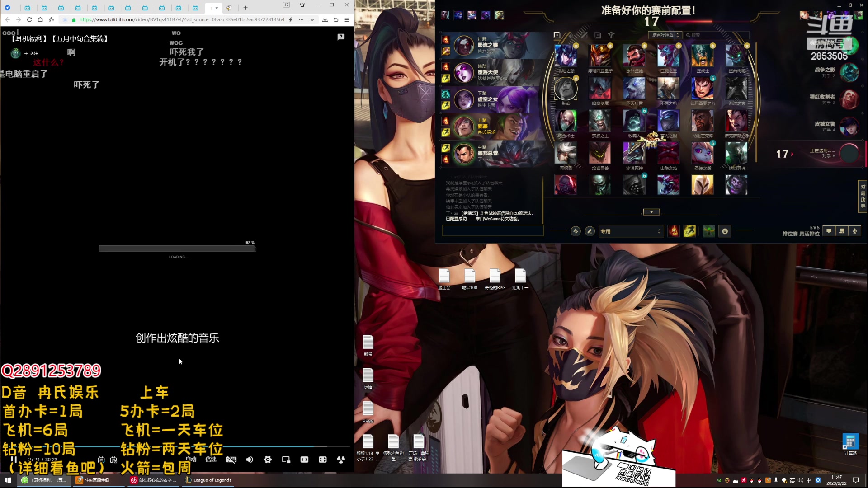Select champion 北地之怒 in the grid
Image resolution: width=868 pixels, height=488 pixels.
coord(566,56)
